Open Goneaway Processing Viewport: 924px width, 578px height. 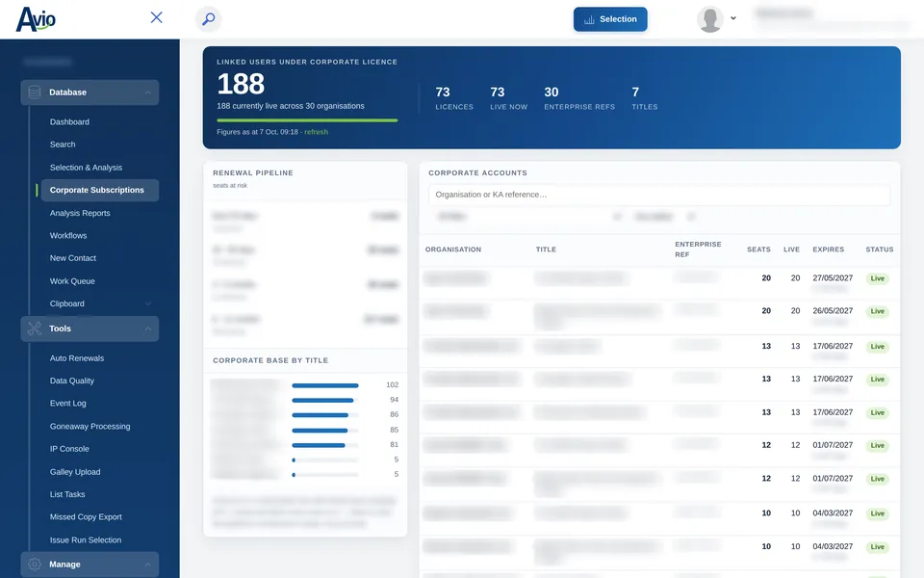coord(90,427)
